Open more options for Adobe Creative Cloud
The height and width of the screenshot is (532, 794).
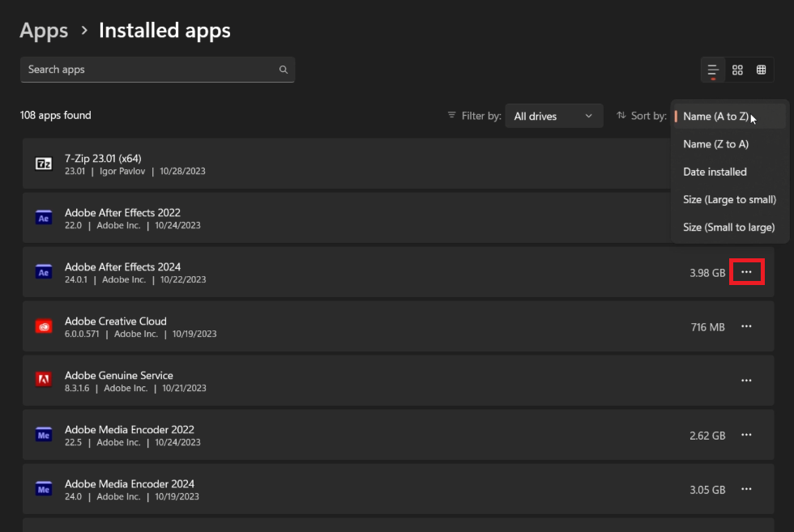point(746,326)
